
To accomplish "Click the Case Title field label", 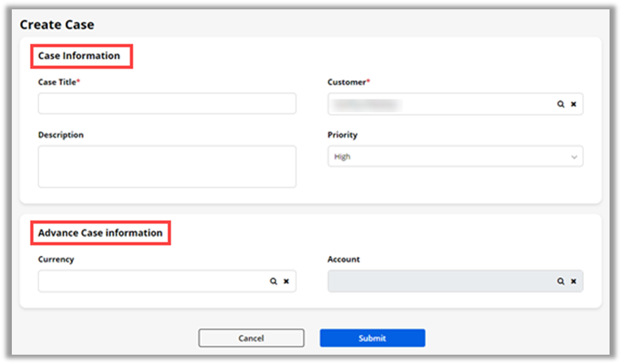I will point(58,82).
